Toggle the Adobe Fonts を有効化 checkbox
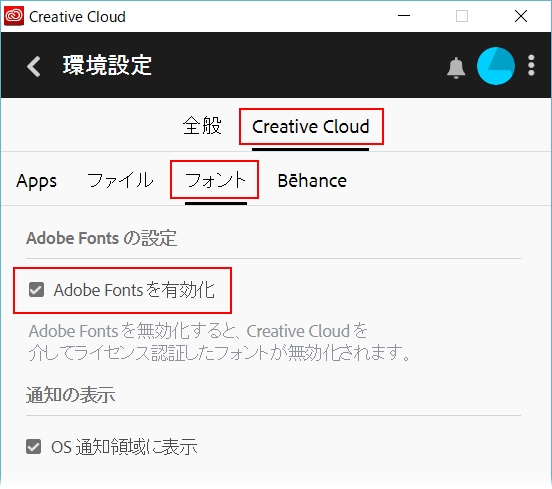This screenshot has width=552, height=489. coord(36,290)
